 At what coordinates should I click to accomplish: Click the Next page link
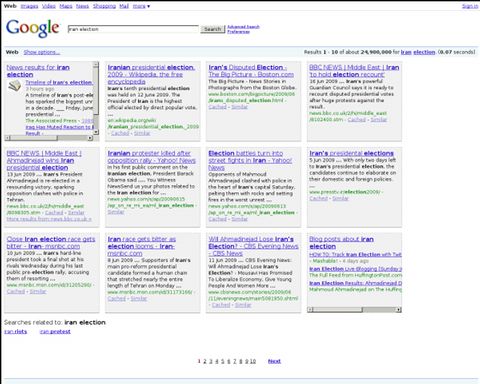pos(274,361)
